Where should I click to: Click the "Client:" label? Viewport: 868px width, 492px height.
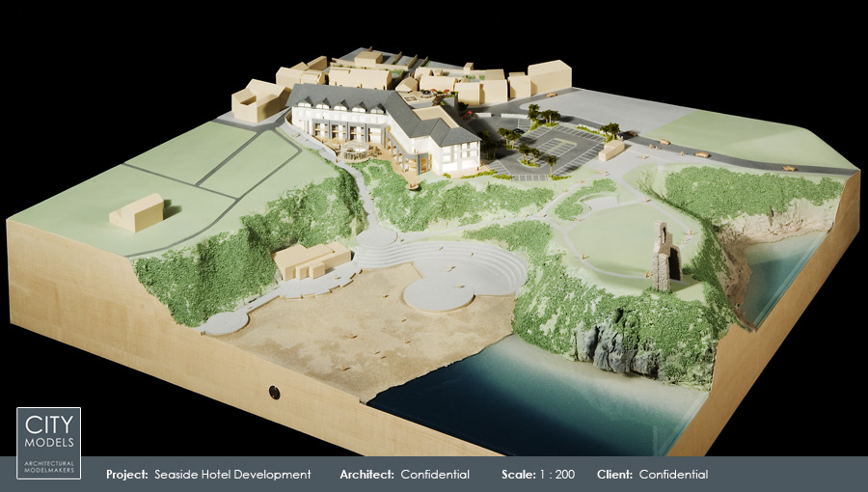pos(613,475)
